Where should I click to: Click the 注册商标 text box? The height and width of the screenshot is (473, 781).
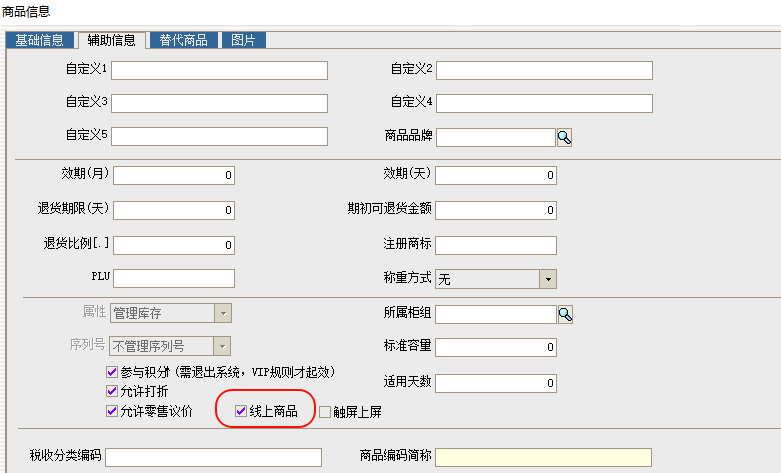(x=496, y=245)
